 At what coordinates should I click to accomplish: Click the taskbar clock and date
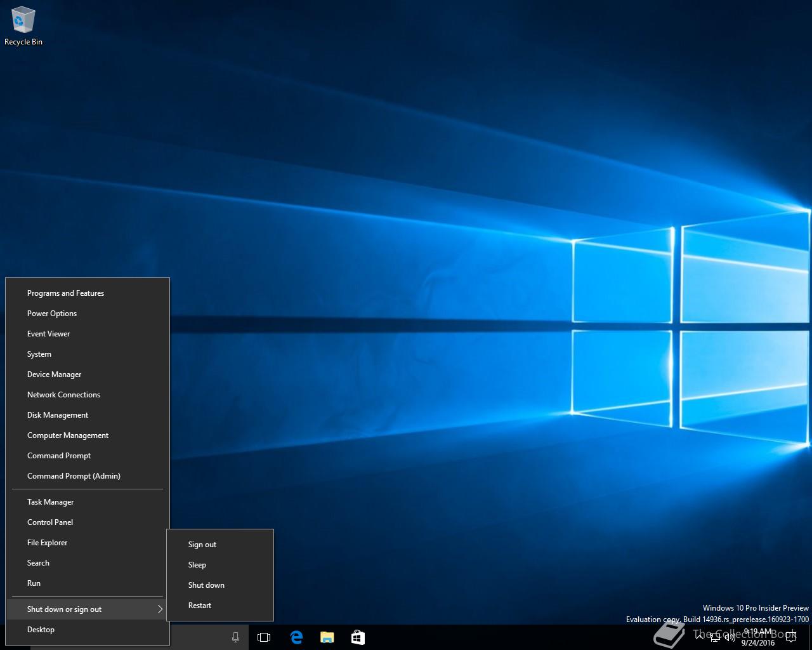click(x=758, y=637)
